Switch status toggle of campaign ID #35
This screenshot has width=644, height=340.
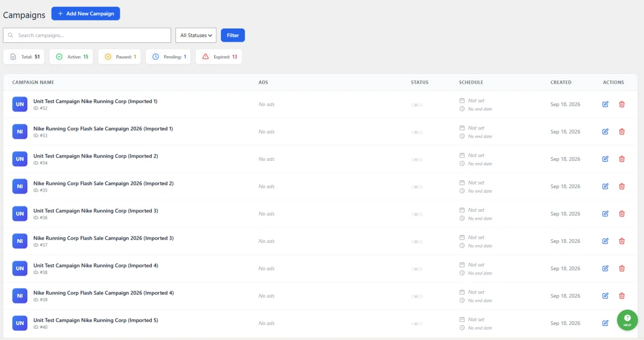pos(417,187)
